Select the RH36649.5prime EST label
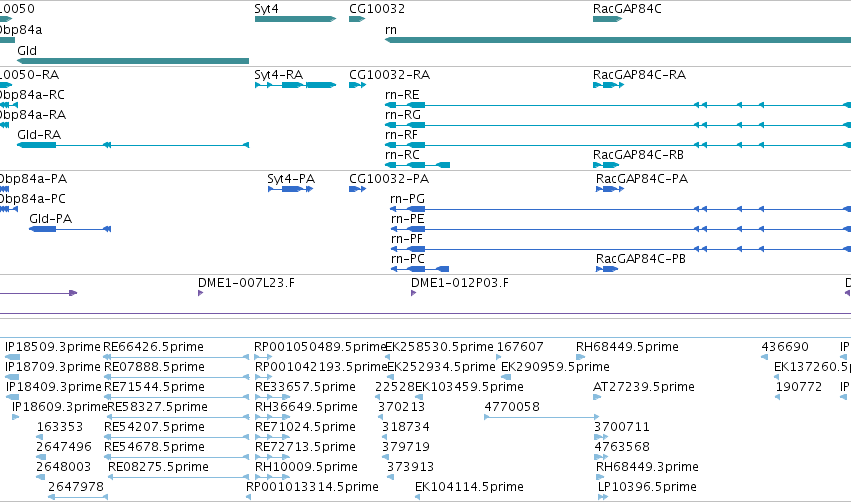The width and height of the screenshot is (851, 502). click(x=306, y=407)
